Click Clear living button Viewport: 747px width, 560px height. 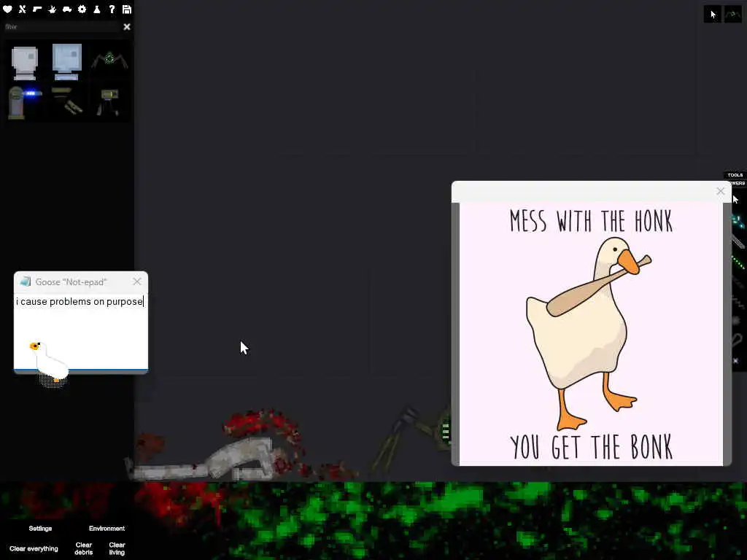(x=117, y=548)
